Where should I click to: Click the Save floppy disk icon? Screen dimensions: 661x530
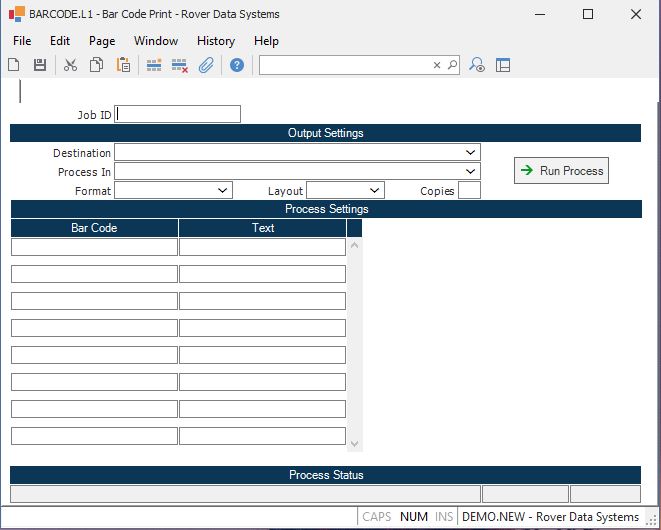40,65
